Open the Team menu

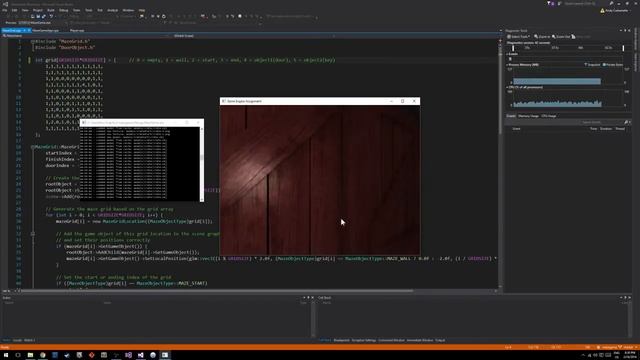point(77,10)
